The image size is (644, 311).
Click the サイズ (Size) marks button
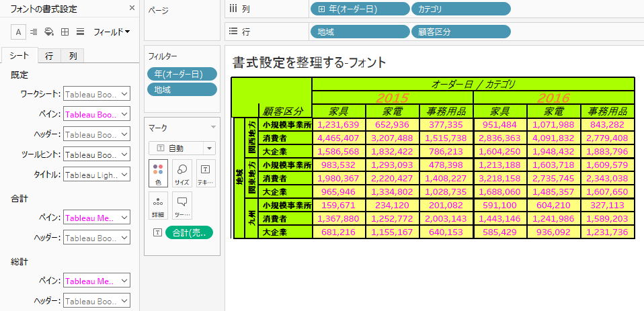182,173
